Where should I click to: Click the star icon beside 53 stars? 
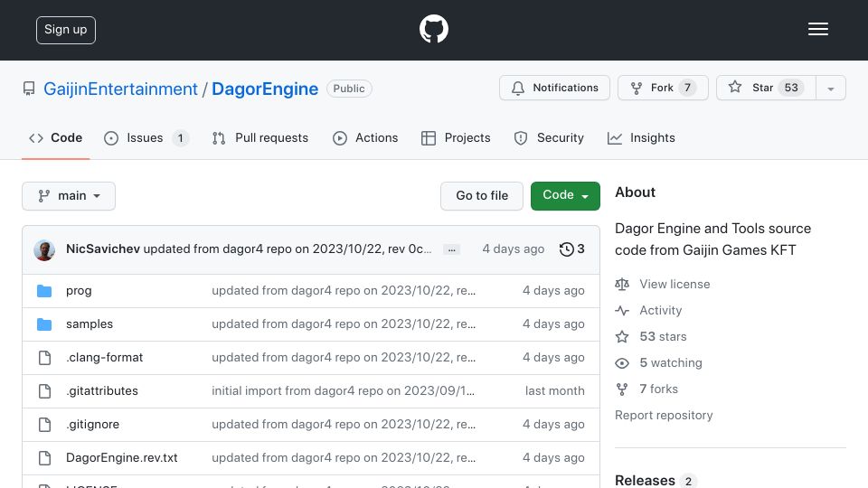coord(622,336)
